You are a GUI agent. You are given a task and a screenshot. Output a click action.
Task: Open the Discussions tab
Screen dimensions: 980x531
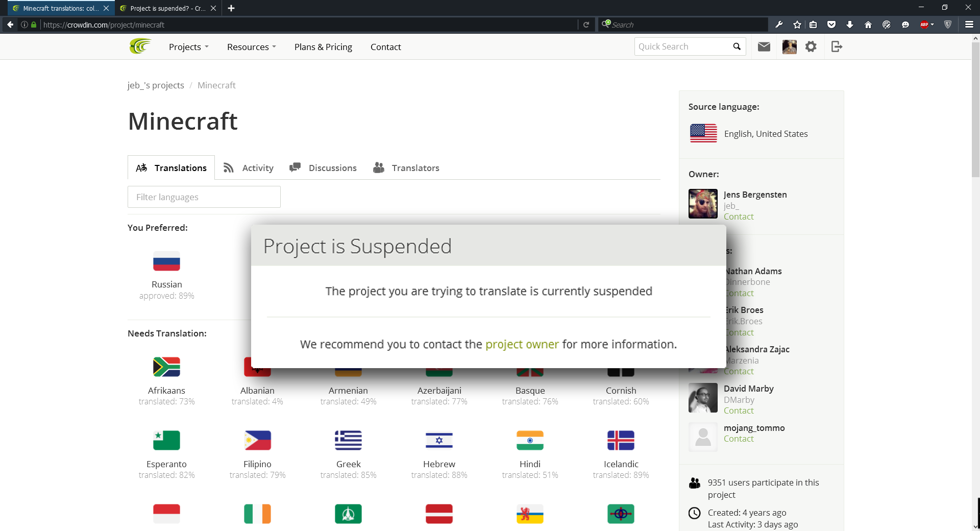323,168
